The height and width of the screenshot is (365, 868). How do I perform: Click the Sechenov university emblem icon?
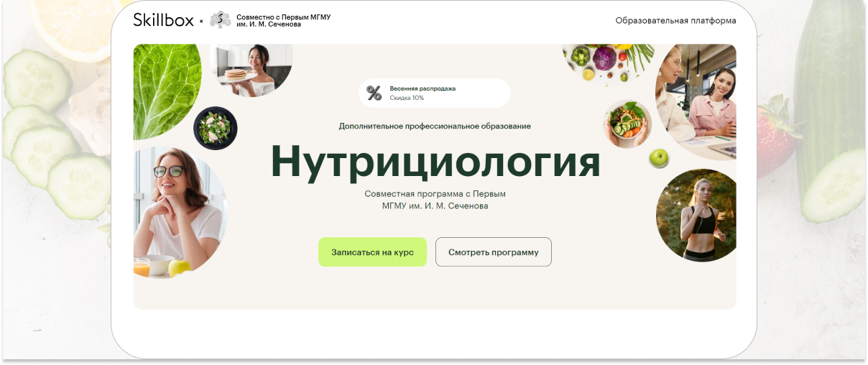[220, 20]
